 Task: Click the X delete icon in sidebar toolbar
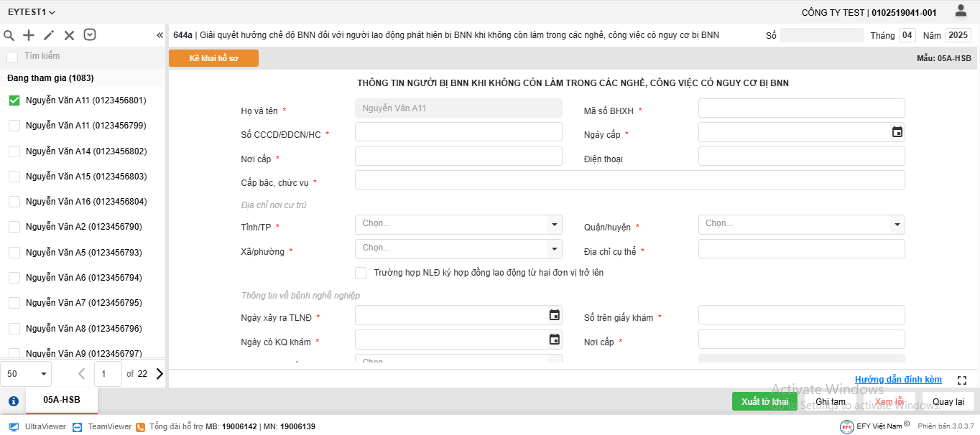tap(69, 35)
